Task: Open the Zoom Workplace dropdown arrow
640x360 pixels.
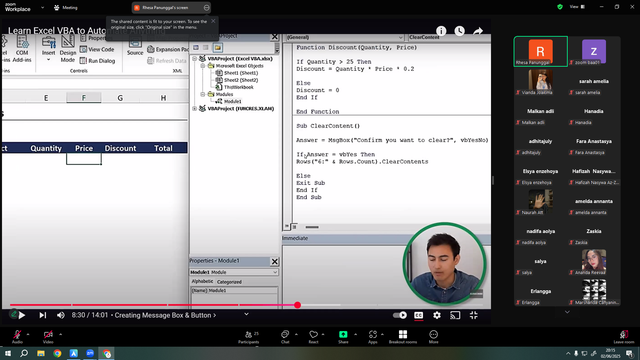Action: point(42,7)
